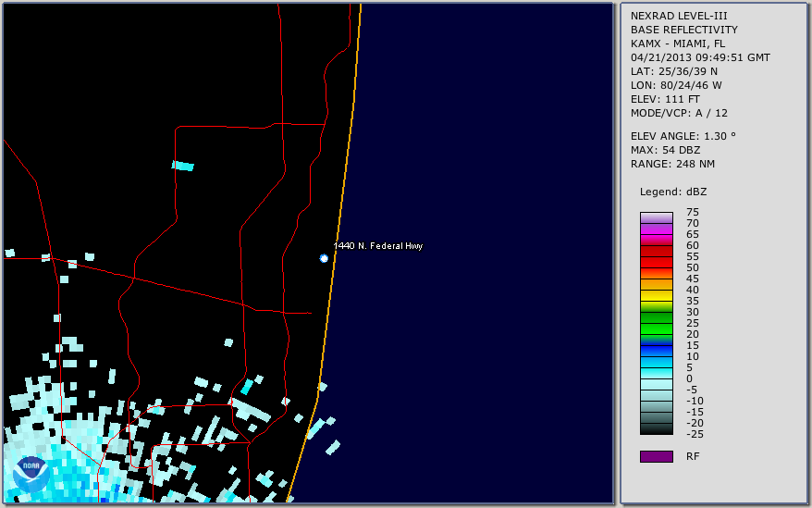
Task: Click the 'LAT: 25/36/39 N' line
Action: click(673, 71)
